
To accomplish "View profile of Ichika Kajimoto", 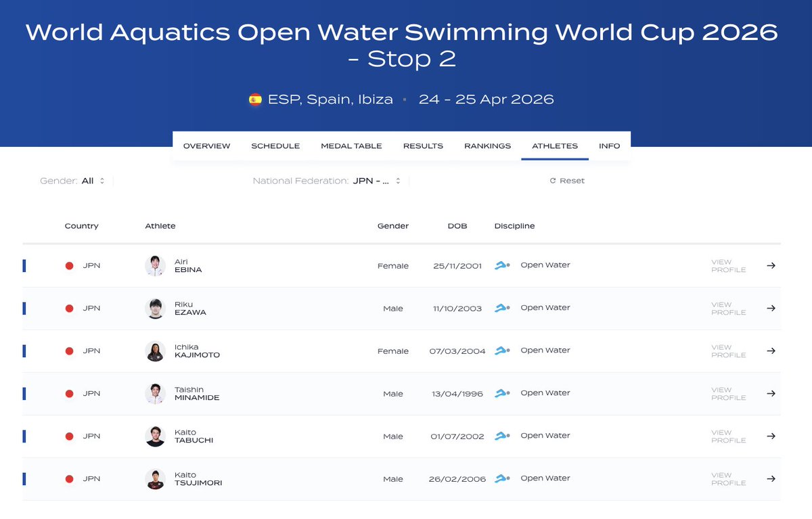I will click(728, 351).
